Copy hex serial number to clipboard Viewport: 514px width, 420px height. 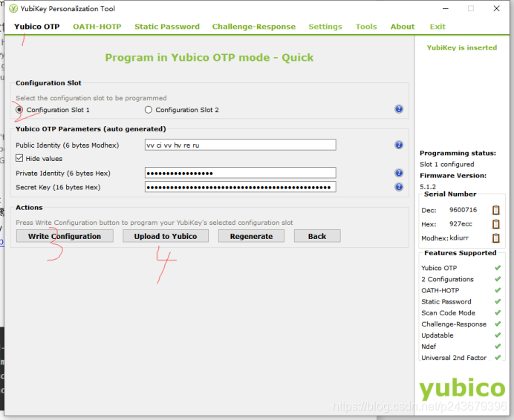pyautogui.click(x=496, y=224)
